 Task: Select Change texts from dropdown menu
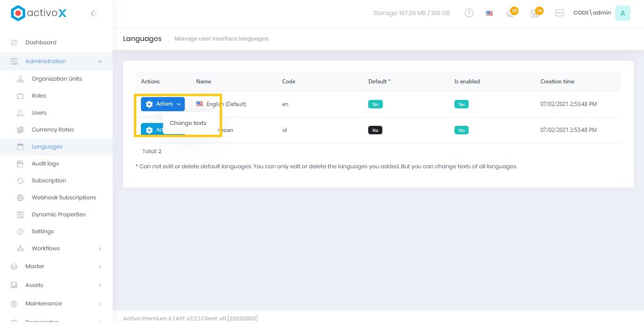(188, 123)
